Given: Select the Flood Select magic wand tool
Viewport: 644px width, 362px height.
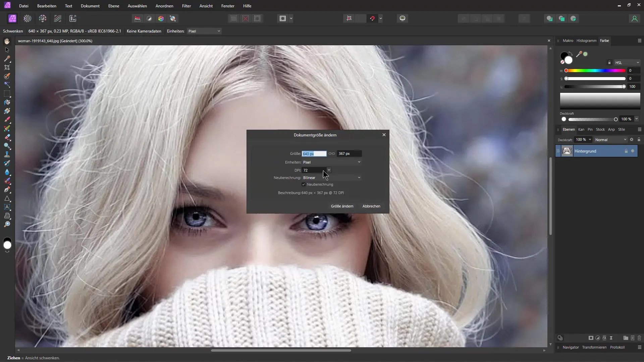Looking at the screenshot, I should point(7,85).
